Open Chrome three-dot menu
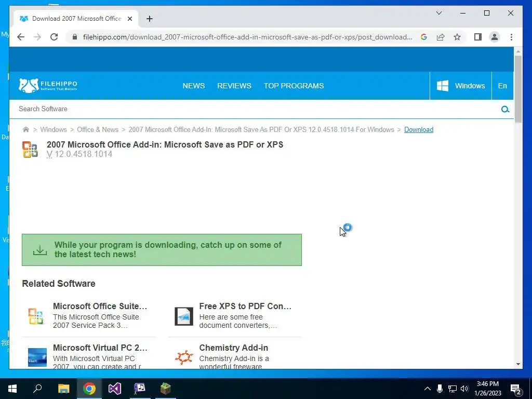The height and width of the screenshot is (399, 532). click(x=511, y=37)
